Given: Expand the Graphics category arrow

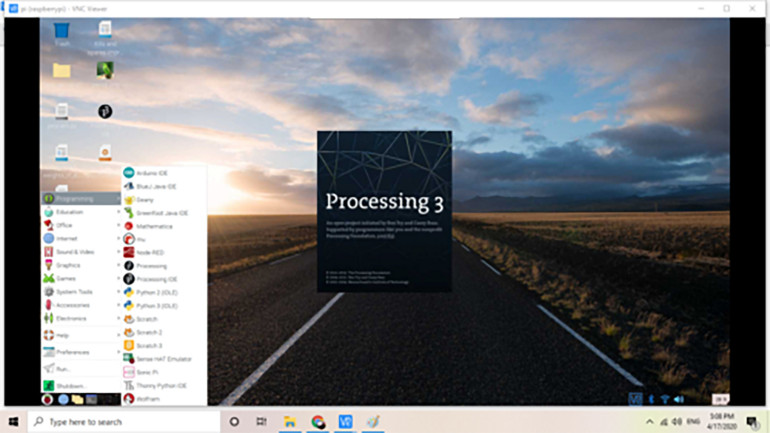Looking at the screenshot, I should 118,265.
